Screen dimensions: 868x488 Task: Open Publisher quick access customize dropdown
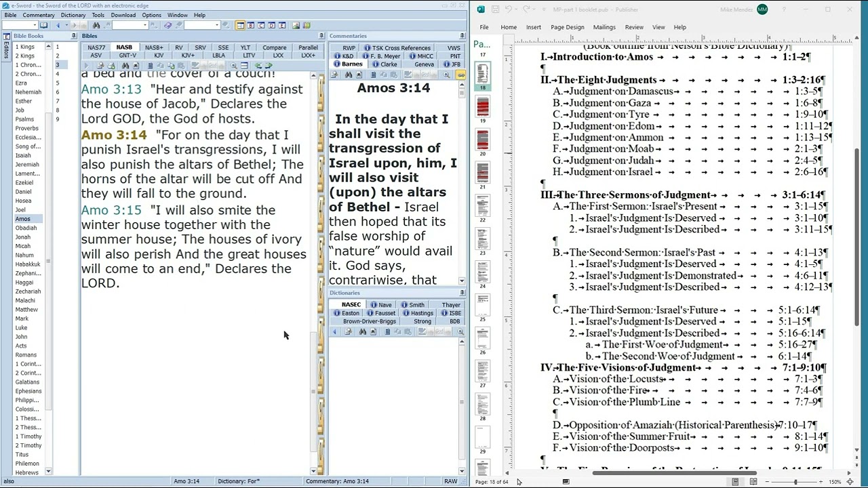pos(544,9)
